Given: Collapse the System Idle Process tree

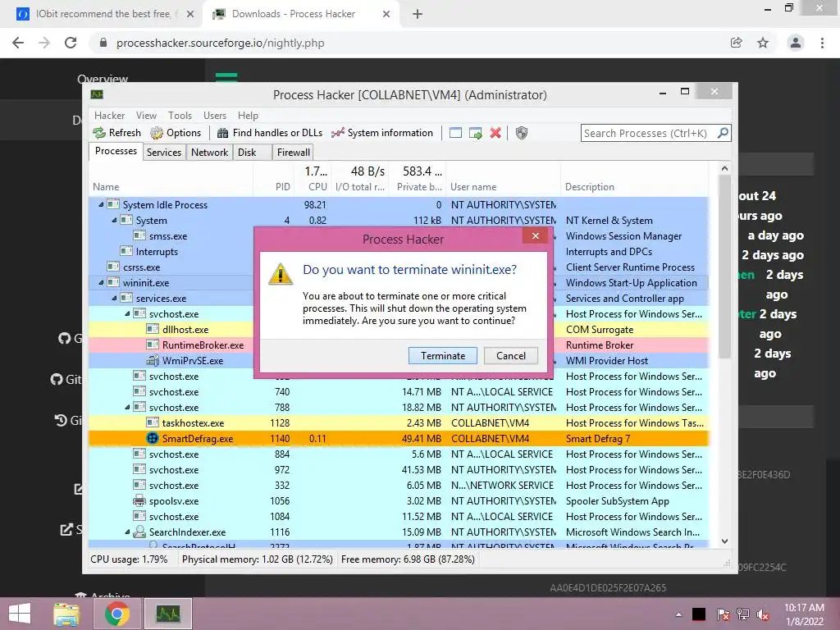Looking at the screenshot, I should [x=101, y=204].
